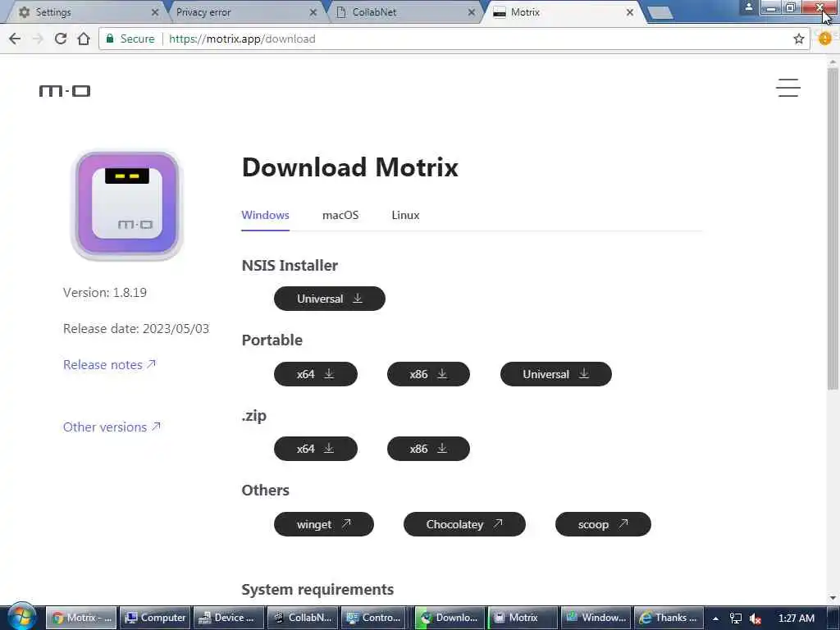840x630 pixels.
Task: Click the muted volume tray icon
Action: (x=756, y=619)
